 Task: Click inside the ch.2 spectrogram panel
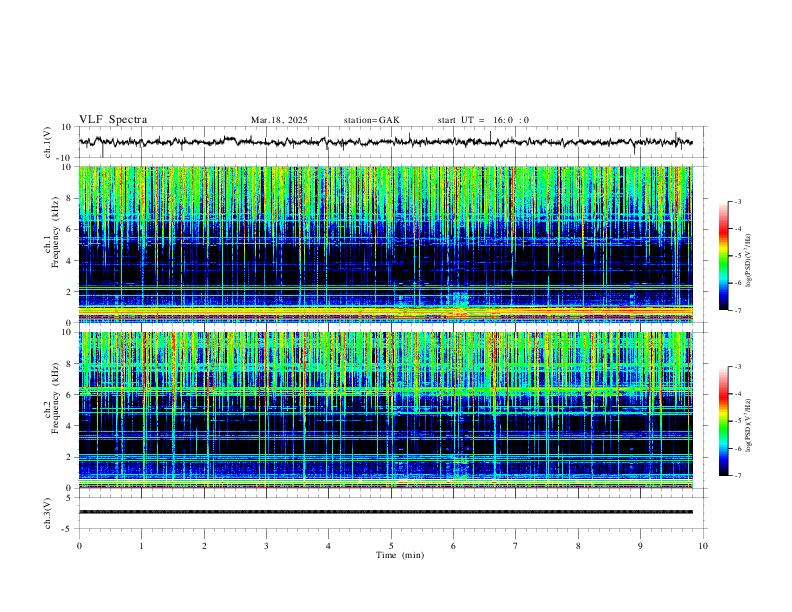(385, 410)
